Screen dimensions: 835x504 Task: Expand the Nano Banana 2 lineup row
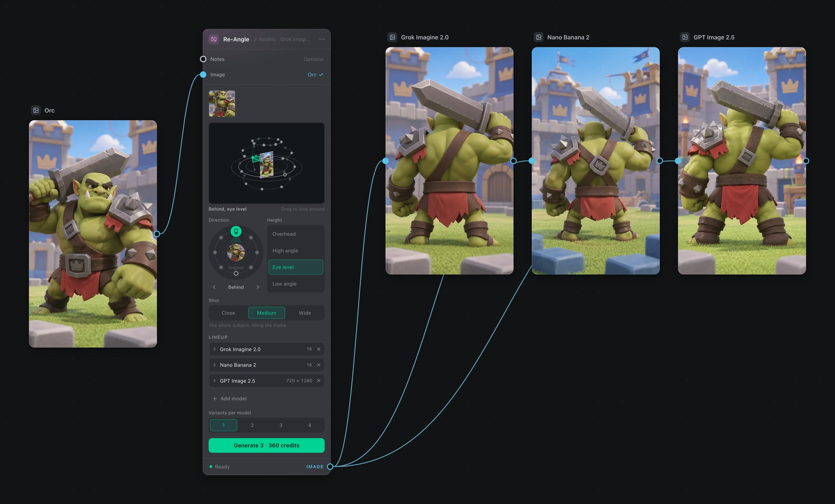point(215,365)
